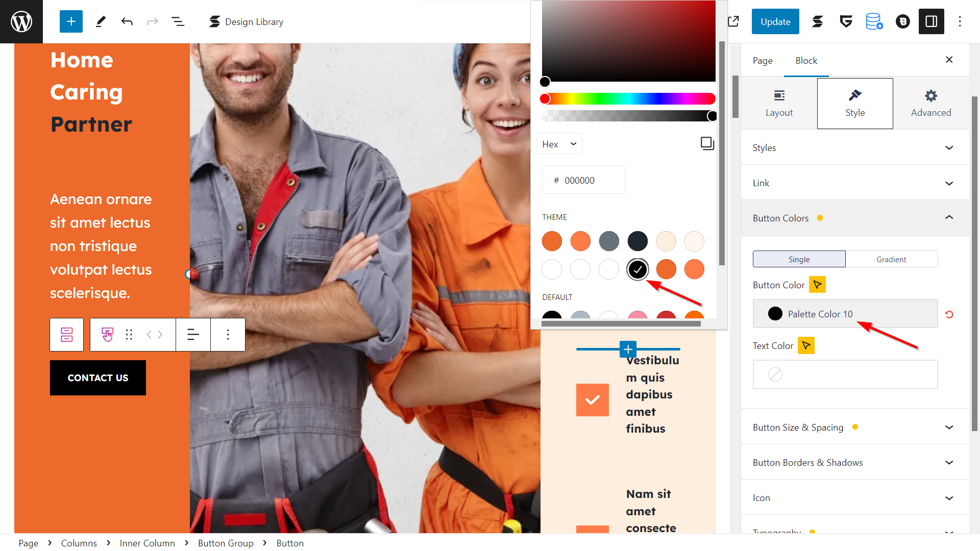Image resolution: width=980 pixels, height=551 pixels.
Task: Switch to Gradient button color mode
Action: pyautogui.click(x=891, y=259)
